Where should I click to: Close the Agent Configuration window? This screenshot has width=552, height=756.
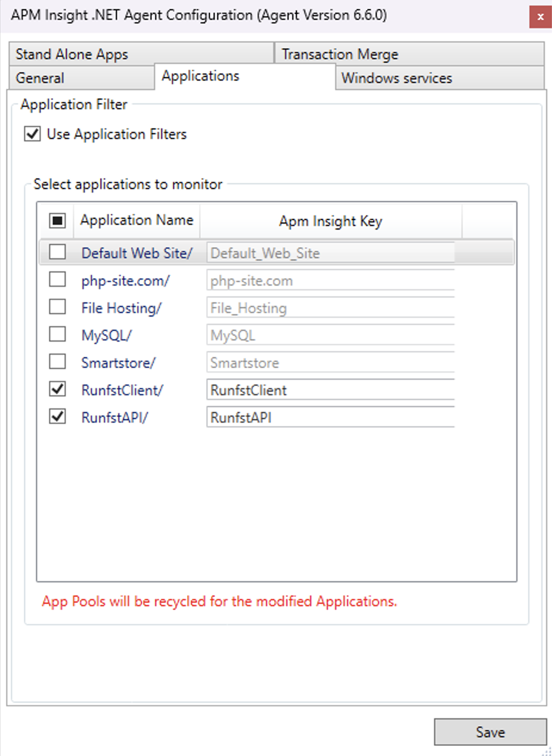point(540,17)
